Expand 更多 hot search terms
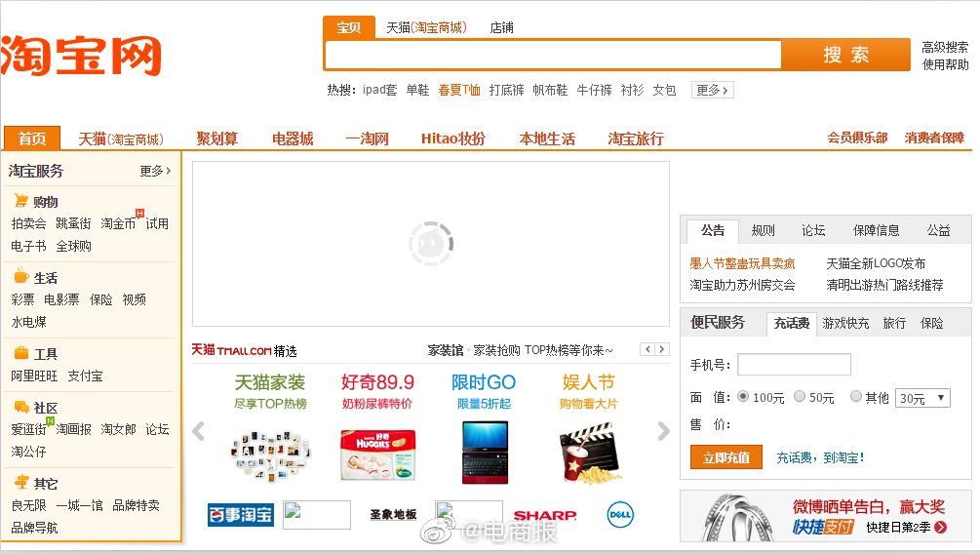 click(x=712, y=90)
